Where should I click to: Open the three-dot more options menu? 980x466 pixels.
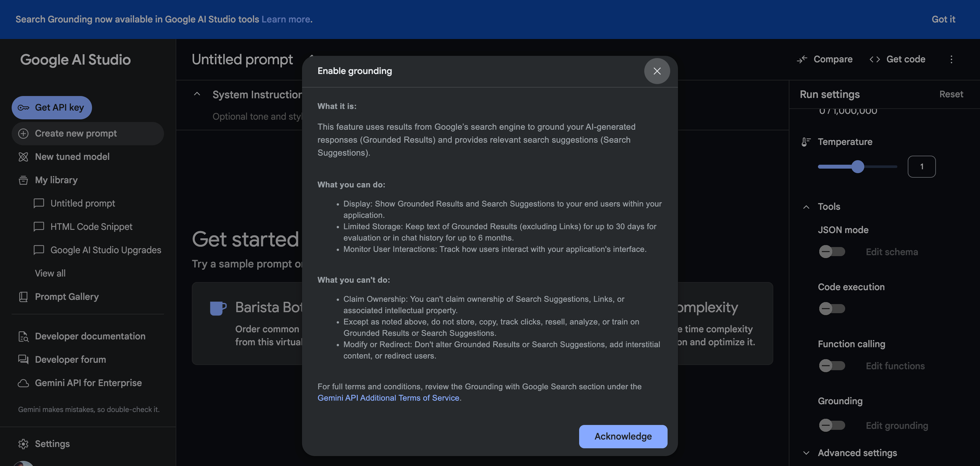(x=952, y=59)
